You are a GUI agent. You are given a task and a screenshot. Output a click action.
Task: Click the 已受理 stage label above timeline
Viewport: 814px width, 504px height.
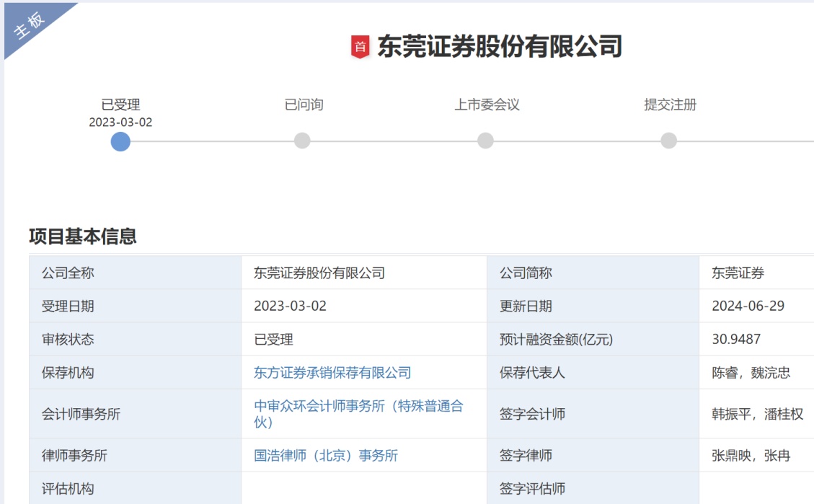tap(120, 105)
